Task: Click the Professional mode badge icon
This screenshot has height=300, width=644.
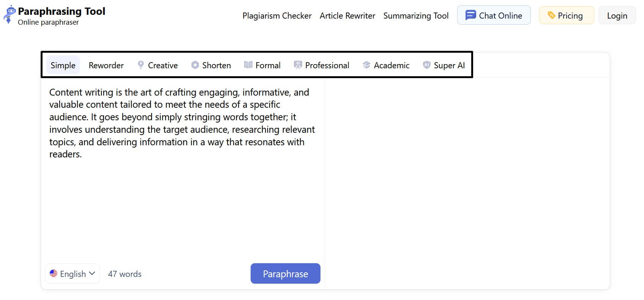Action: click(x=298, y=65)
